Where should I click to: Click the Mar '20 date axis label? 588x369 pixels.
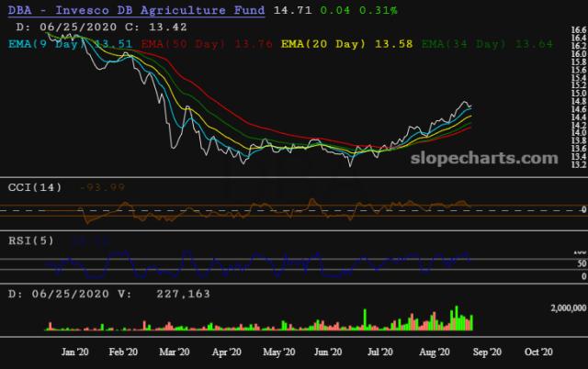tap(175, 352)
